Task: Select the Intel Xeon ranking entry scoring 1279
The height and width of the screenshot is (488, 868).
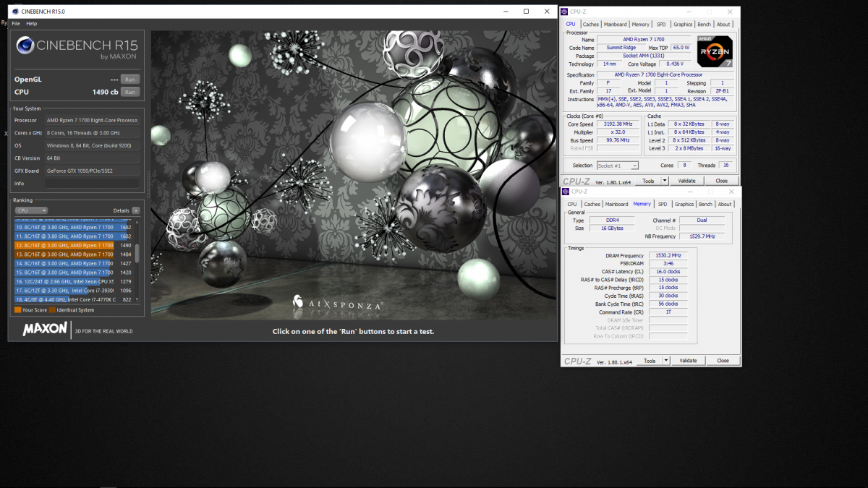Action: coord(73,281)
